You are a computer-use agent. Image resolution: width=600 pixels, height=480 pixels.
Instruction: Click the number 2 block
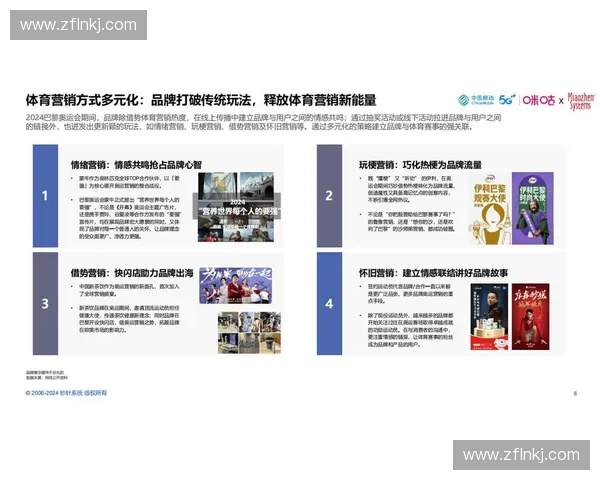click(x=329, y=196)
